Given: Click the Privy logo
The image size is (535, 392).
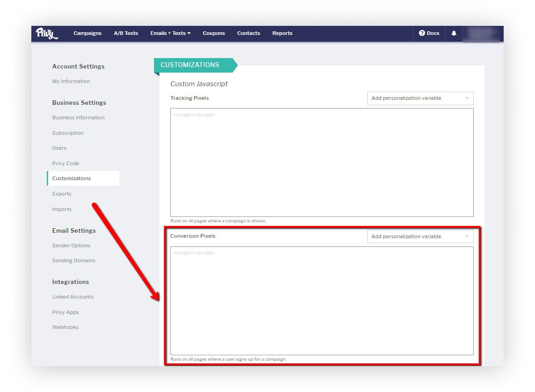Looking at the screenshot, I should pos(47,34).
